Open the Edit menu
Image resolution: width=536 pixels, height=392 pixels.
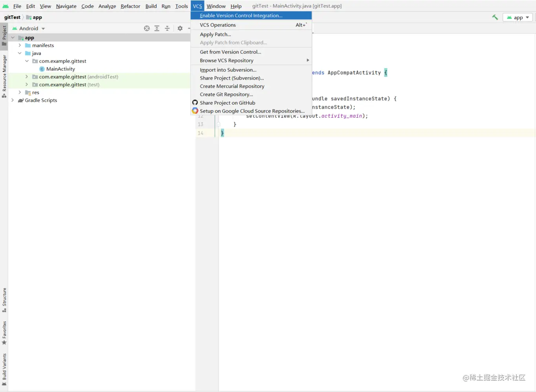click(31, 6)
